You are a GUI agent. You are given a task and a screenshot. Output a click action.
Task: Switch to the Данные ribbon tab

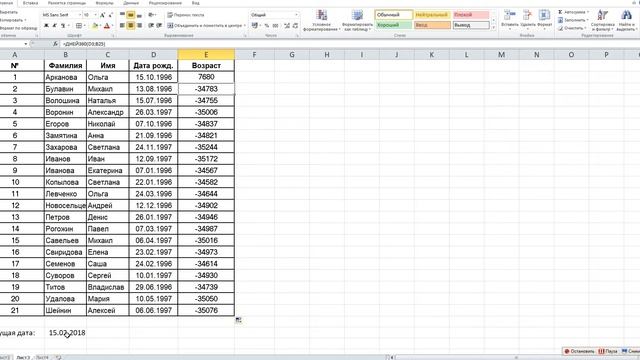(x=131, y=3)
